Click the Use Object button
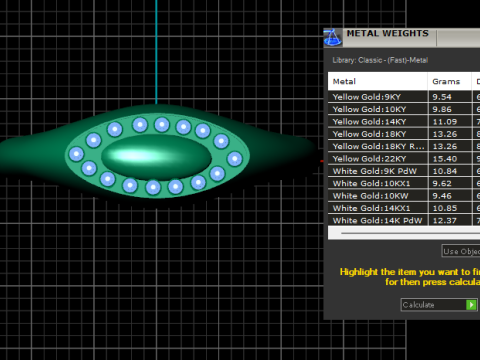 (x=461, y=251)
